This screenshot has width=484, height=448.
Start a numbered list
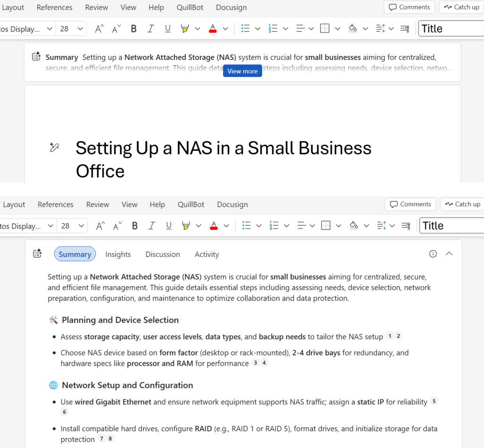273,28
